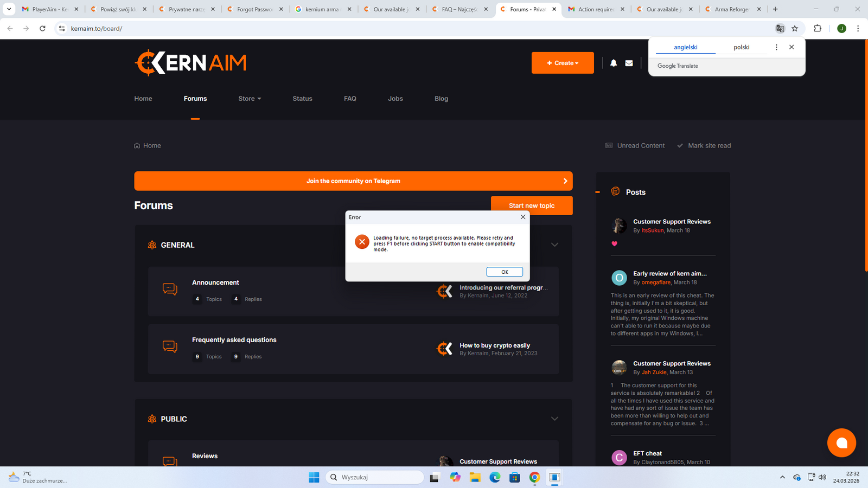Expand the Store menu dropdown
The width and height of the screenshot is (868, 488).
click(250, 99)
